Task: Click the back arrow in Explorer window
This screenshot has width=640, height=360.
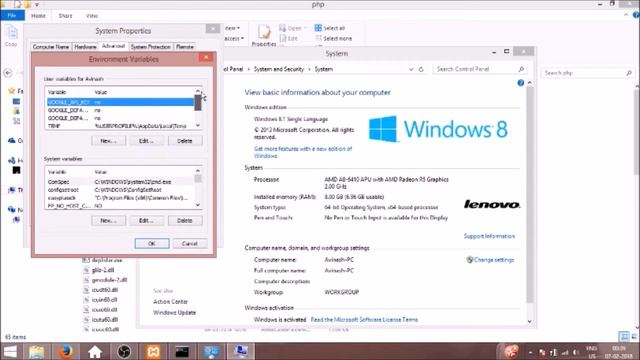Action: pyautogui.click(x=8, y=73)
